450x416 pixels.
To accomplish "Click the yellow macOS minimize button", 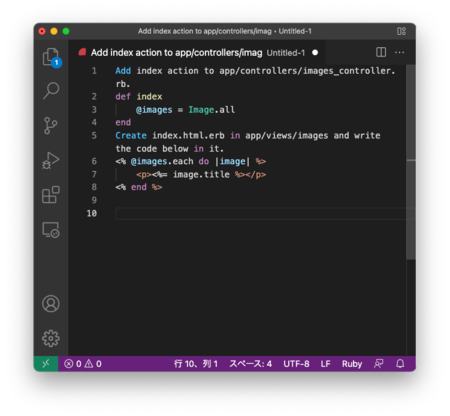I will 54,31.
